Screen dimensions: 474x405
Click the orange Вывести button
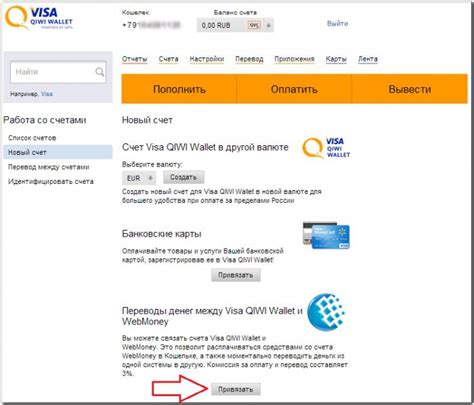click(x=410, y=89)
